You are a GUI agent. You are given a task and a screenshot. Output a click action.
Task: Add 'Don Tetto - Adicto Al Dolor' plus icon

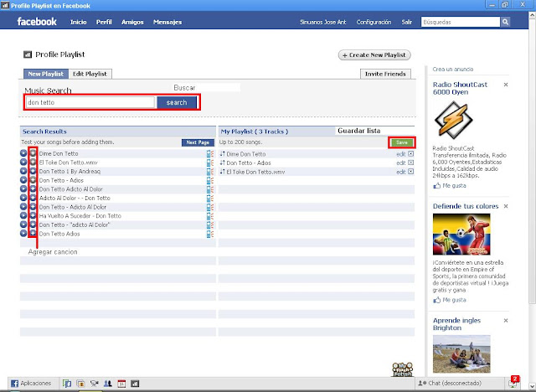(x=33, y=206)
